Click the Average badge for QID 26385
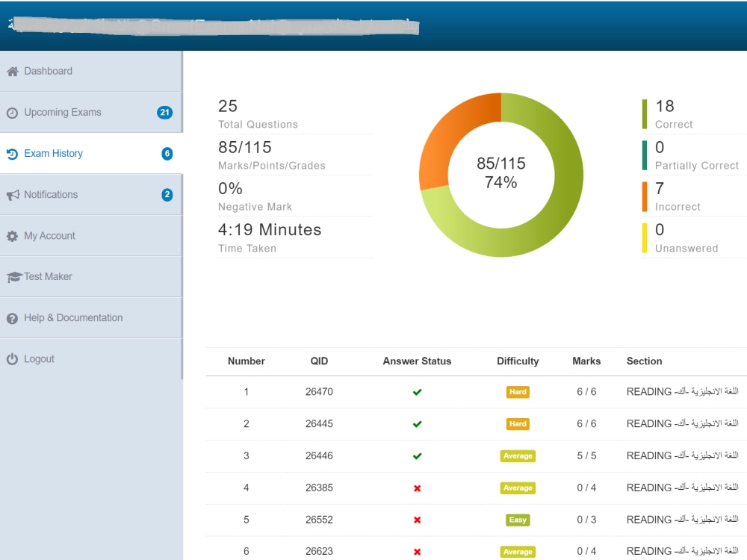The height and width of the screenshot is (560, 747). coord(518,488)
